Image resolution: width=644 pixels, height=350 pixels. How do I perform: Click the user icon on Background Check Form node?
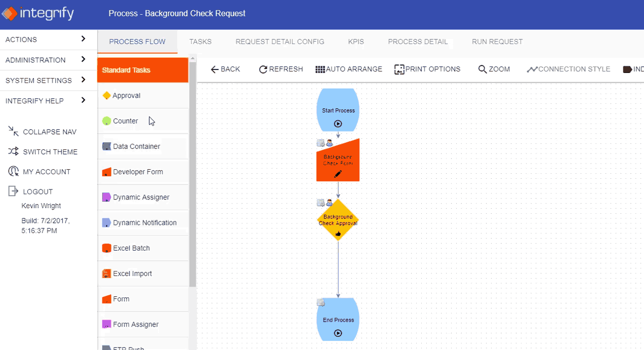[329, 143]
